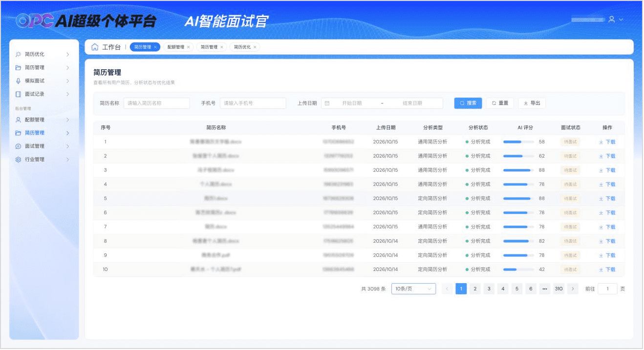
Task: Close the 简历优化 tab
Action: (255, 47)
